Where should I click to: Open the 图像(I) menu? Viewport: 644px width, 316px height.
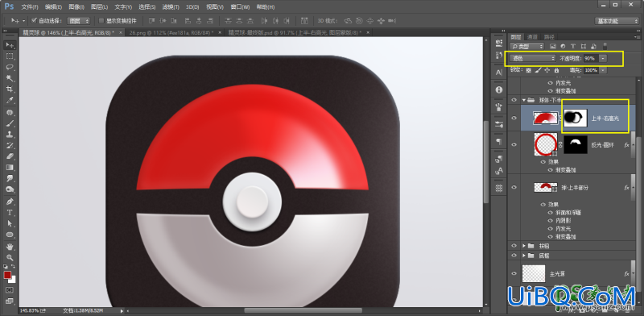tap(76, 7)
